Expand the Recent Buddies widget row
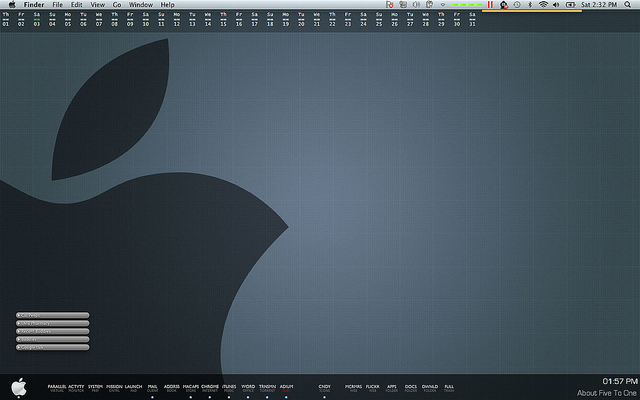This screenshot has width=640, height=400. tap(53, 331)
